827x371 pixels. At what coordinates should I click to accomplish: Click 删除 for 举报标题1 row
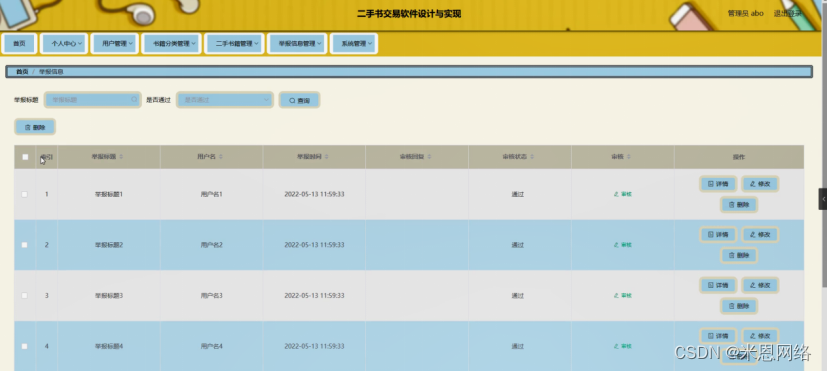(x=739, y=205)
